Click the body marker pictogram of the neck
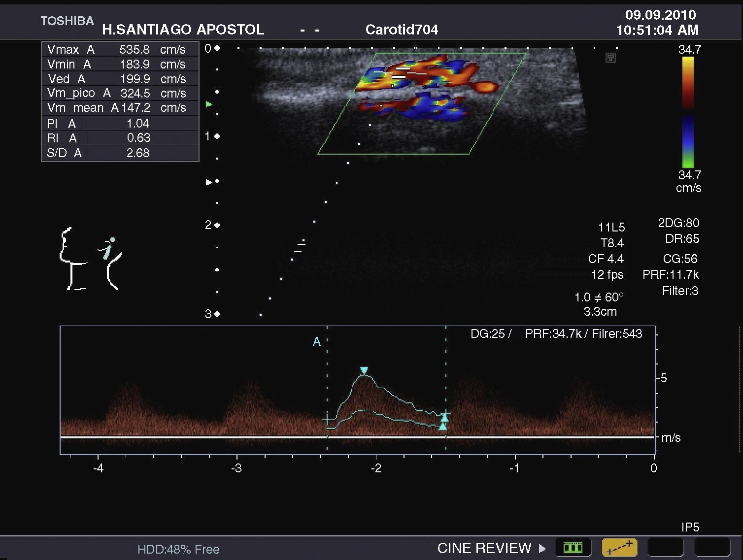 90,259
